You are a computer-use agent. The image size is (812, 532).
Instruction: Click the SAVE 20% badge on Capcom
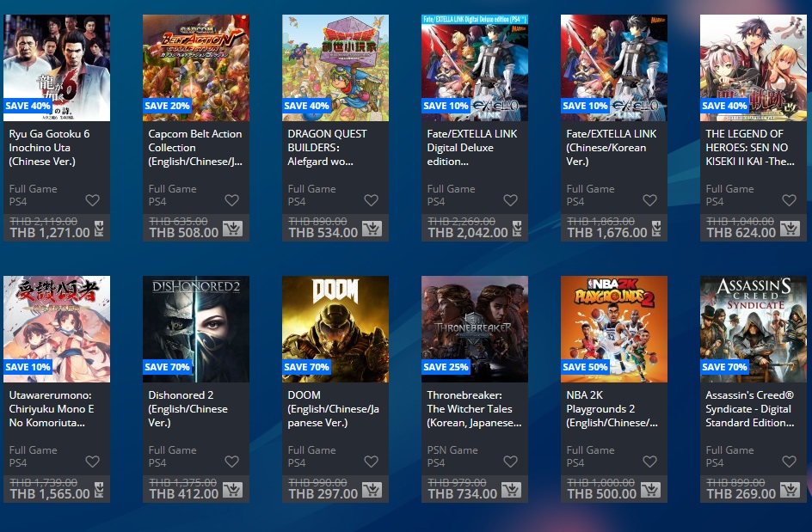point(167,106)
